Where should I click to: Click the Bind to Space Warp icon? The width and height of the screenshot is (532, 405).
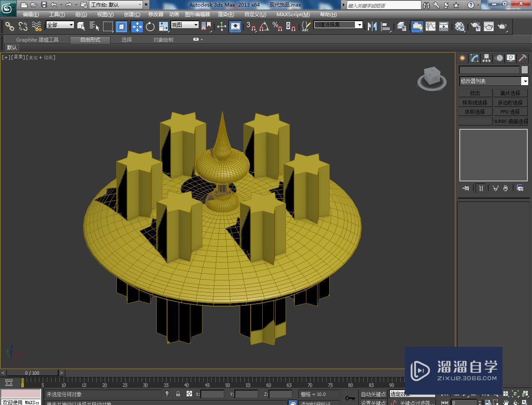tap(37, 27)
